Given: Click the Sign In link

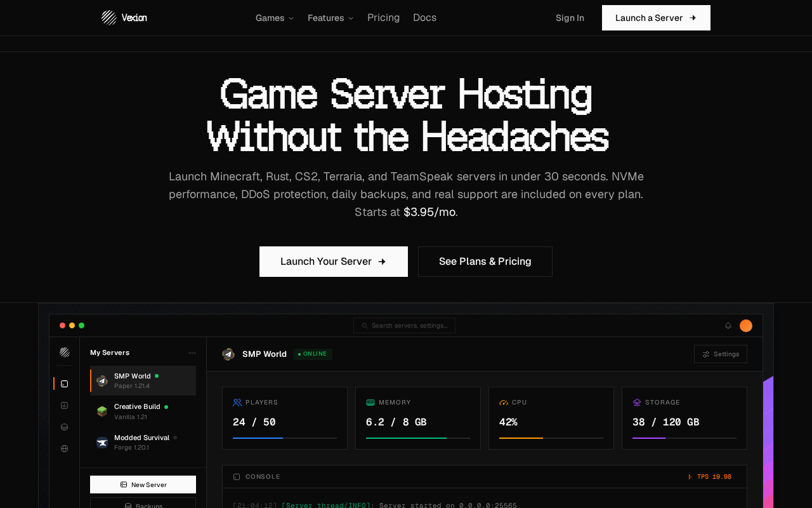Looking at the screenshot, I should (x=570, y=18).
